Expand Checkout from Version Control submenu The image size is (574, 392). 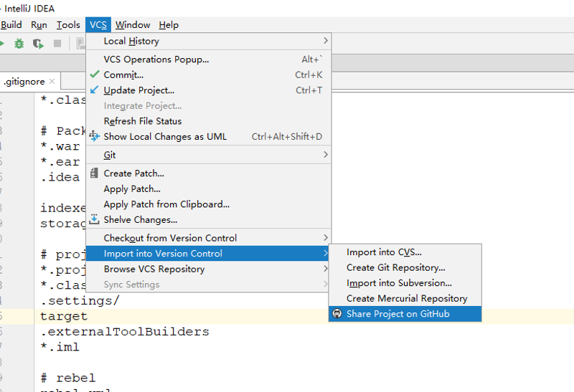[208, 238]
